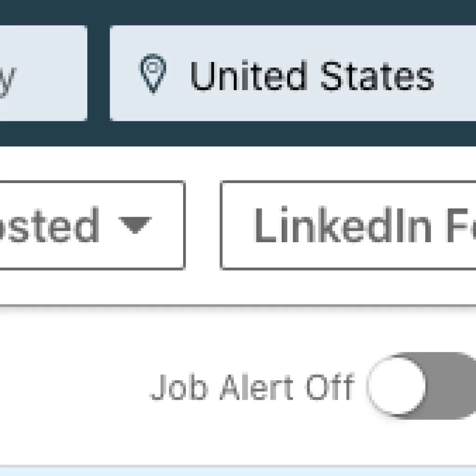Edit the United States location field

click(293, 73)
